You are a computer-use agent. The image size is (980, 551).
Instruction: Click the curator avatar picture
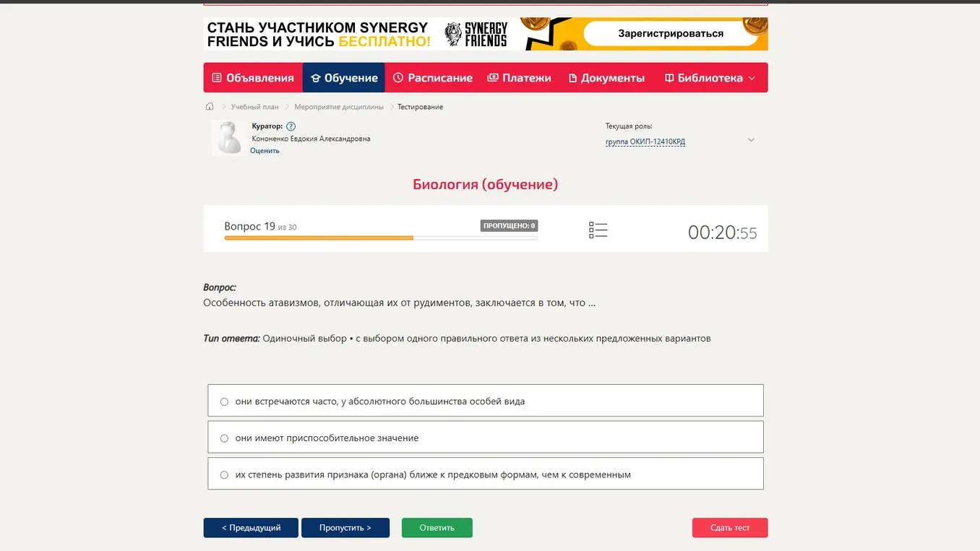(x=229, y=138)
